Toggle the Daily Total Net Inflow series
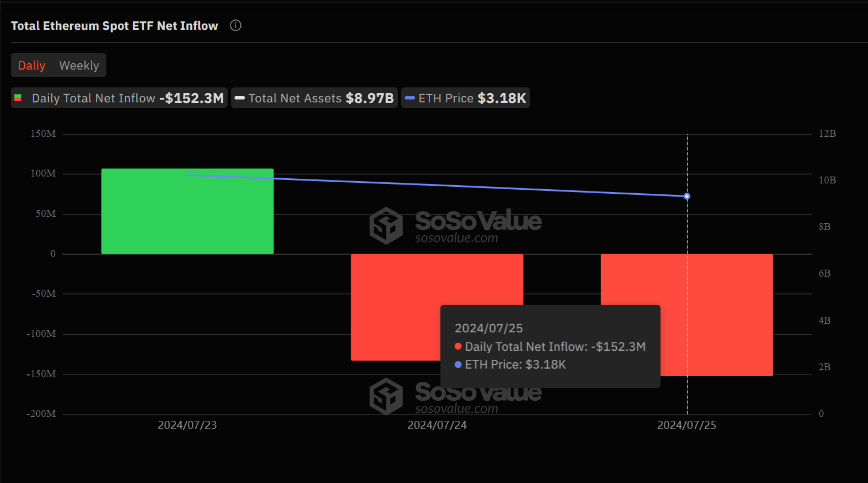Screen dimensions: 868x483 point(120,98)
